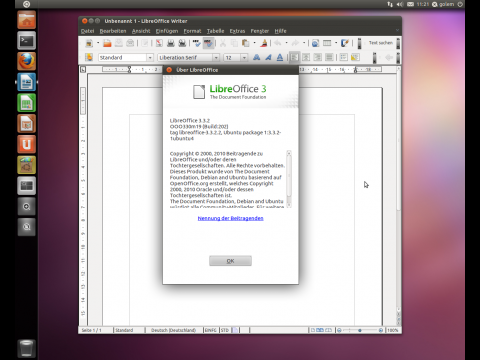
Task: Click the Copy icon in toolbar
Action: (x=234, y=43)
